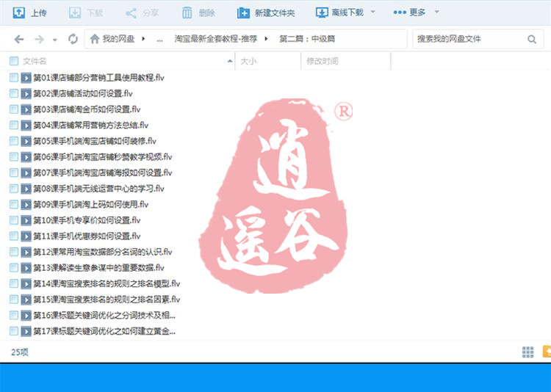Click video icon of 第14课 file

coord(26,283)
